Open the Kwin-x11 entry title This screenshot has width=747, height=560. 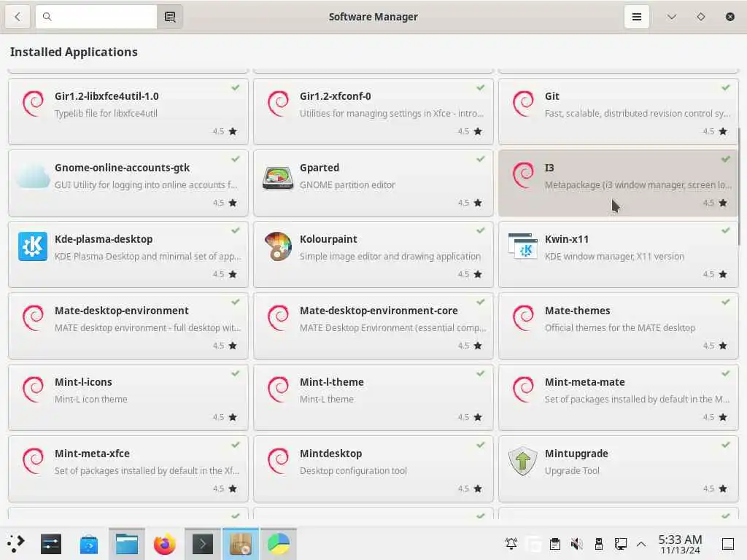[566, 239]
